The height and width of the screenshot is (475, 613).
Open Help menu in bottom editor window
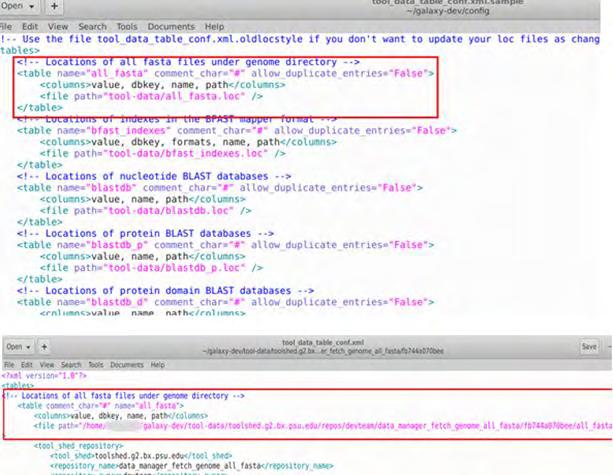[x=158, y=365]
